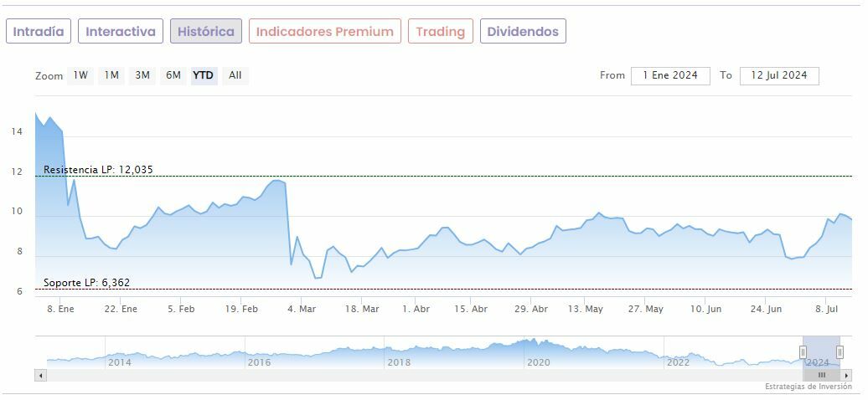Open the Indicadores Premium tab
The height and width of the screenshot is (400, 868).
click(324, 32)
